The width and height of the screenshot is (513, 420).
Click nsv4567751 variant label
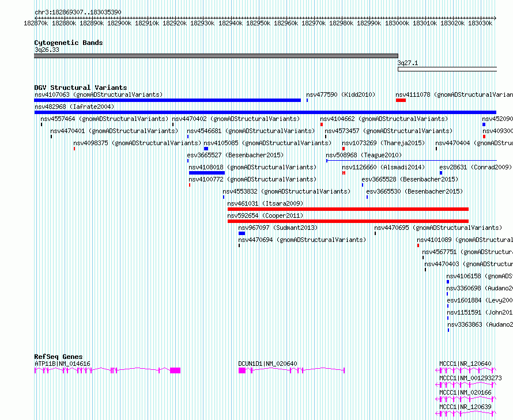pos(467,252)
